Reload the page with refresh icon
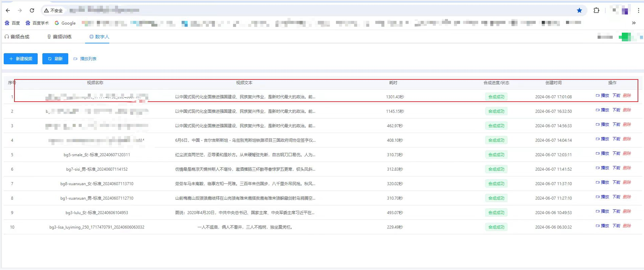This screenshot has width=644, height=270. pos(32,10)
